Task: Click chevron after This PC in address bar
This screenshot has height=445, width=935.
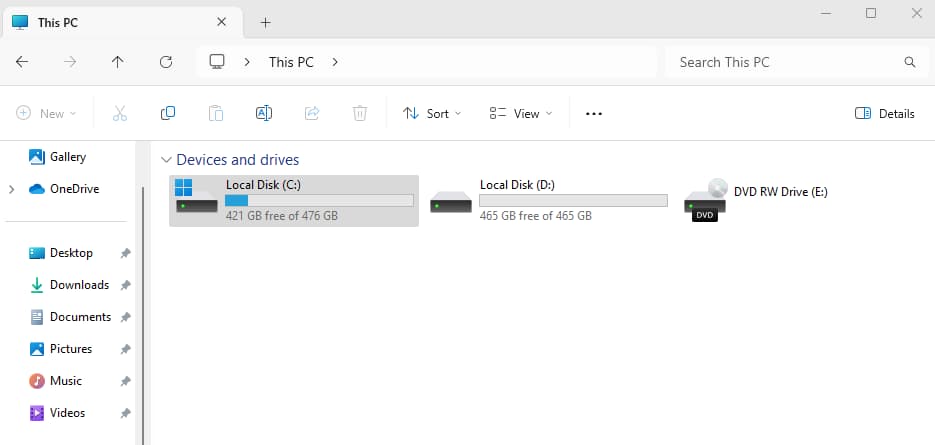Action: (x=335, y=62)
